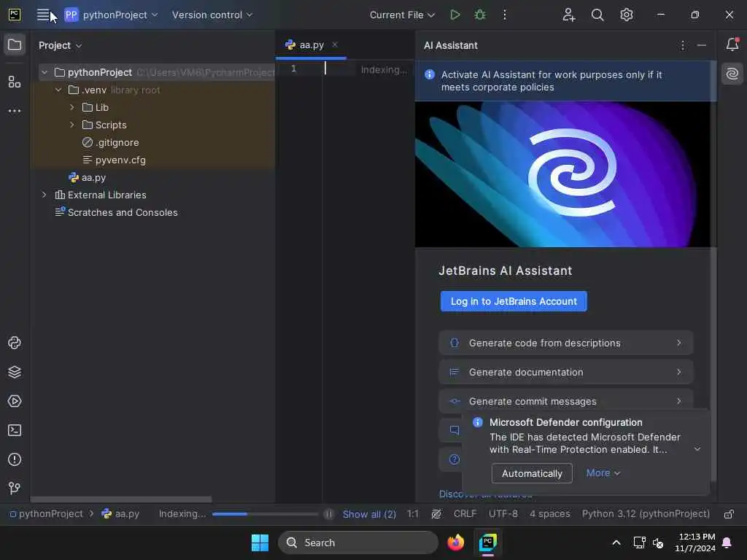
Task: Open the main hamburger menu
Action: pyautogui.click(x=43, y=15)
